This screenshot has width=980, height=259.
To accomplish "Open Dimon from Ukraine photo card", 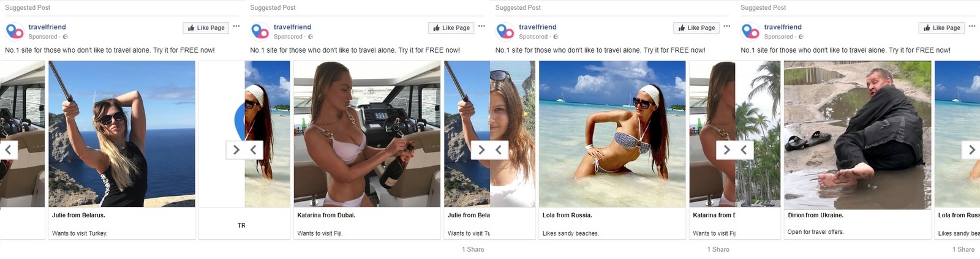I will point(857,133).
